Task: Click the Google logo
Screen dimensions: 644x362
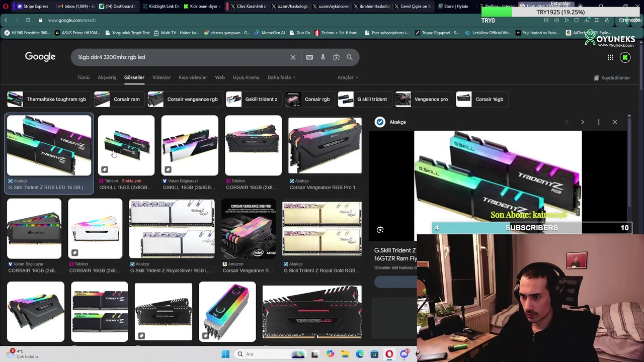Action: [40, 57]
